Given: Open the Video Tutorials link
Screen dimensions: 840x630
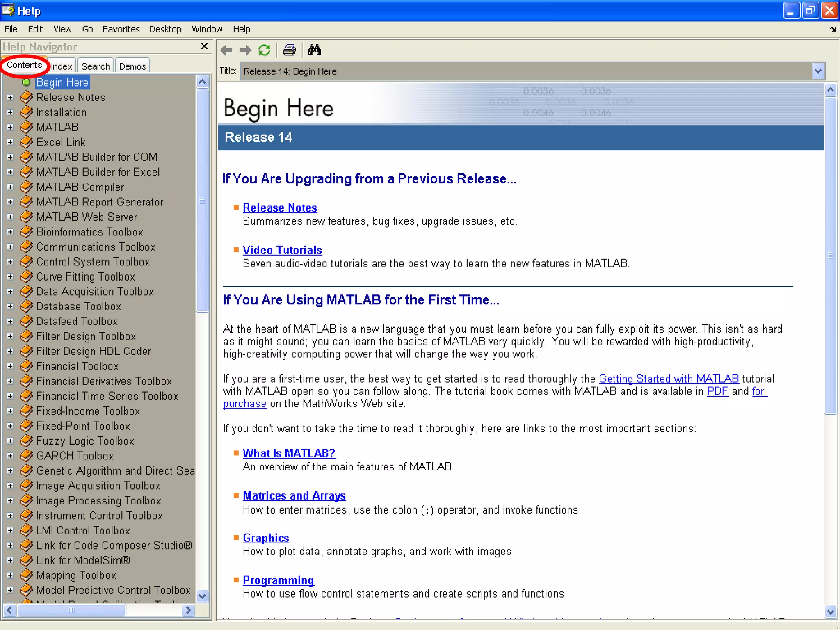Looking at the screenshot, I should click(282, 250).
